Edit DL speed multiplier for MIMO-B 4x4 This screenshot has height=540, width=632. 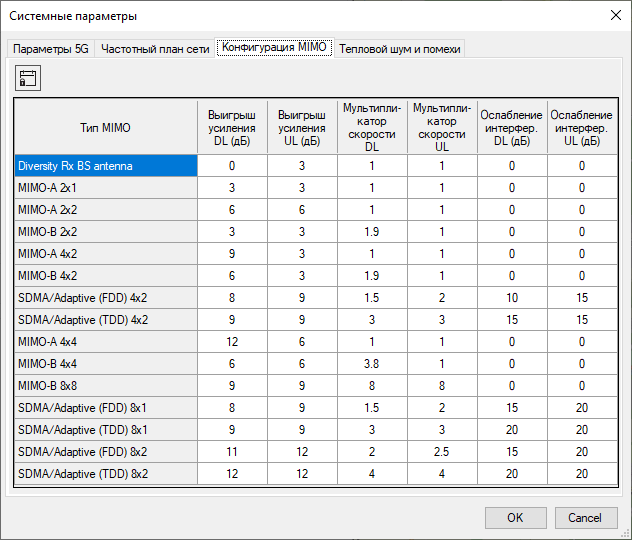click(x=372, y=364)
